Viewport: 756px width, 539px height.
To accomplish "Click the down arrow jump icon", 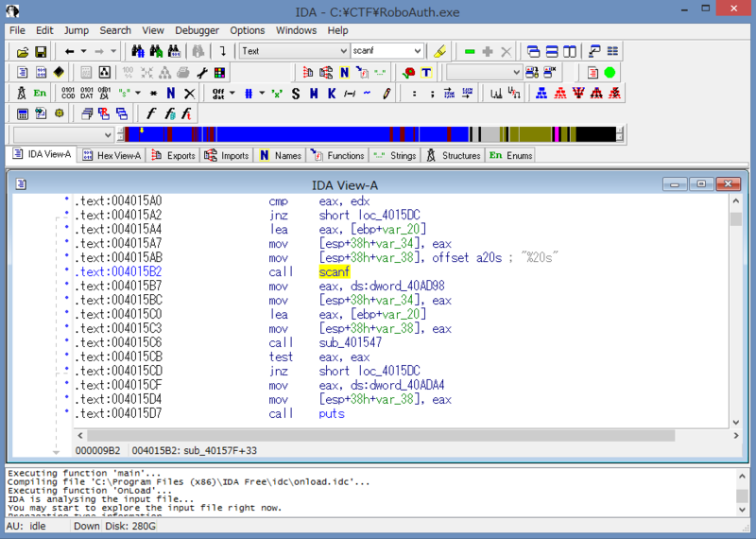I will pos(223,51).
